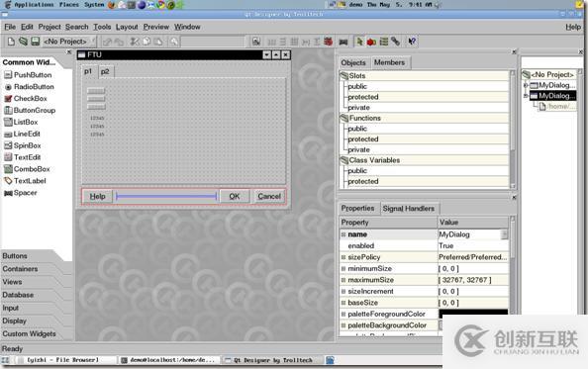Switch to the Signal Handlers tab
Viewport: 588px width, 369px height.
pos(409,209)
